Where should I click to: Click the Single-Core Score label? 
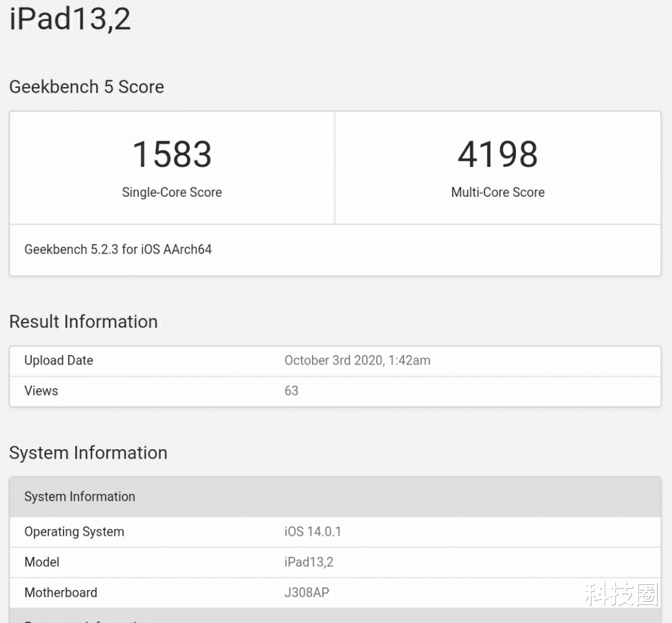pyautogui.click(x=172, y=192)
